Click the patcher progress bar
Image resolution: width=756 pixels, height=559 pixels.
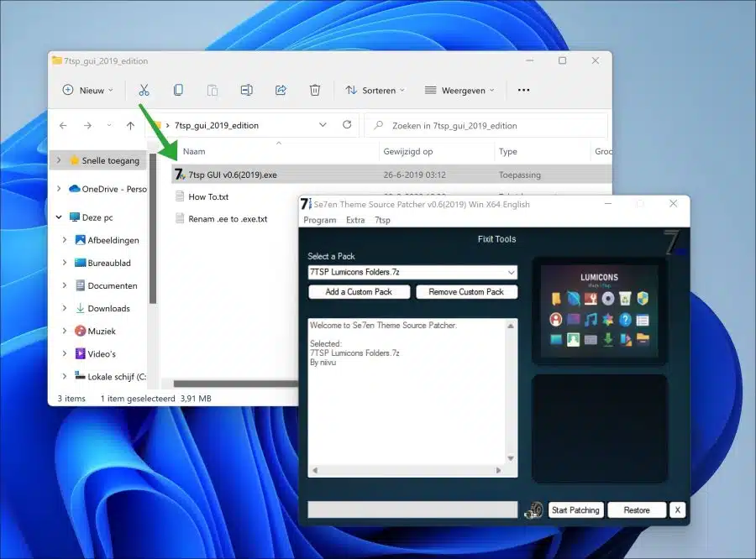(x=412, y=509)
